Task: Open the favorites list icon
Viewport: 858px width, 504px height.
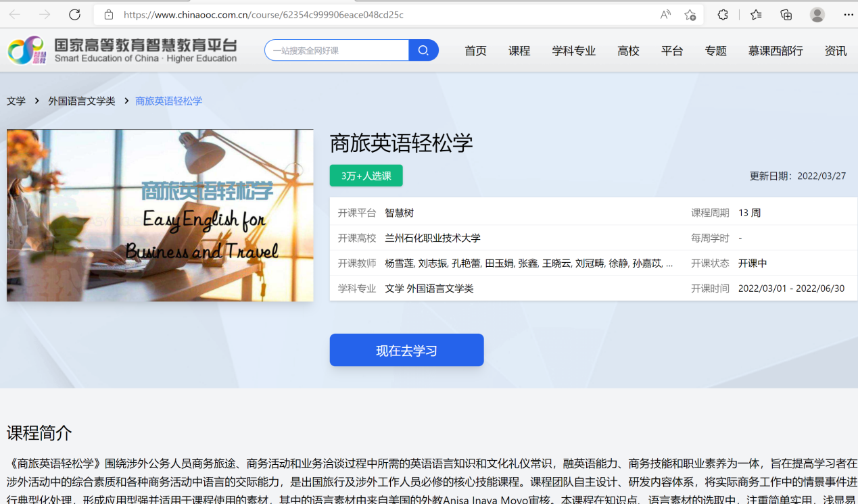Action: tap(756, 15)
